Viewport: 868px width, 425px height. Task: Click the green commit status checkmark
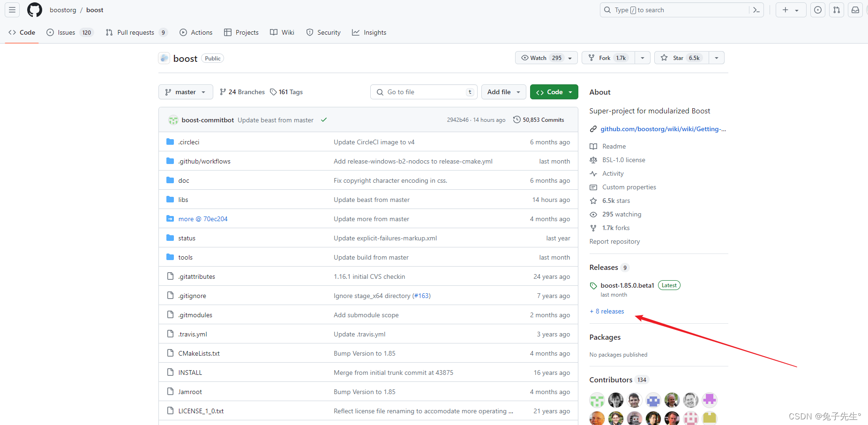[324, 120]
